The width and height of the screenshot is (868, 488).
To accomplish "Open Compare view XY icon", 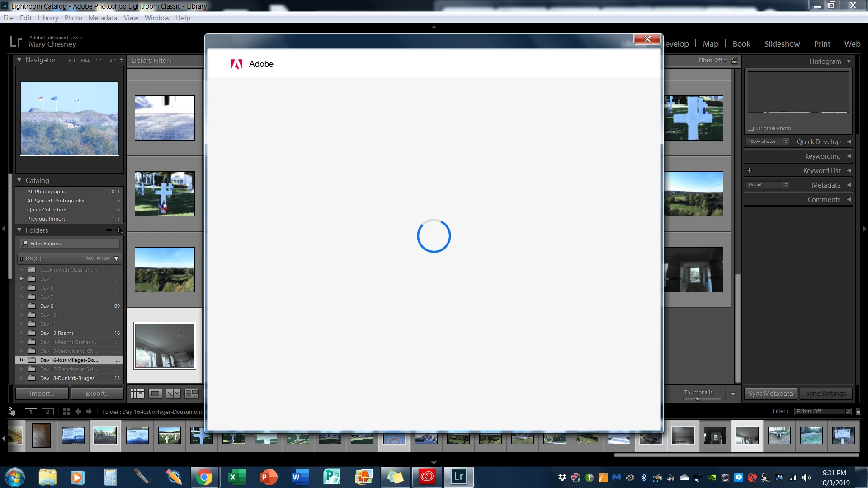I will 173,394.
